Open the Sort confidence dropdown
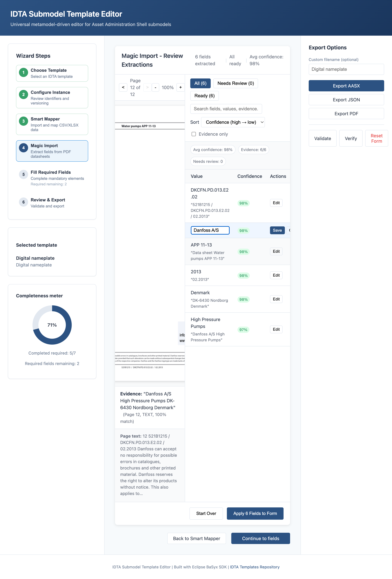392x579 pixels. [x=233, y=122]
